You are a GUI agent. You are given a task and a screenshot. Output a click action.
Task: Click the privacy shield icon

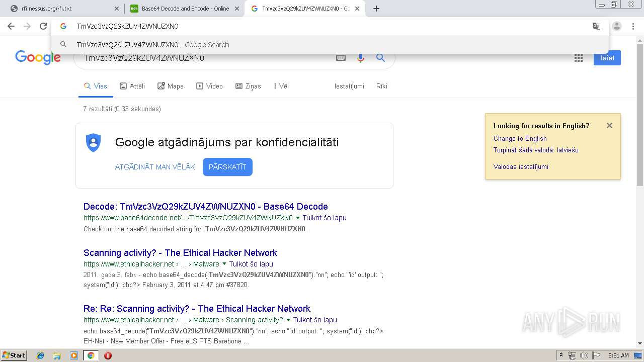[94, 142]
